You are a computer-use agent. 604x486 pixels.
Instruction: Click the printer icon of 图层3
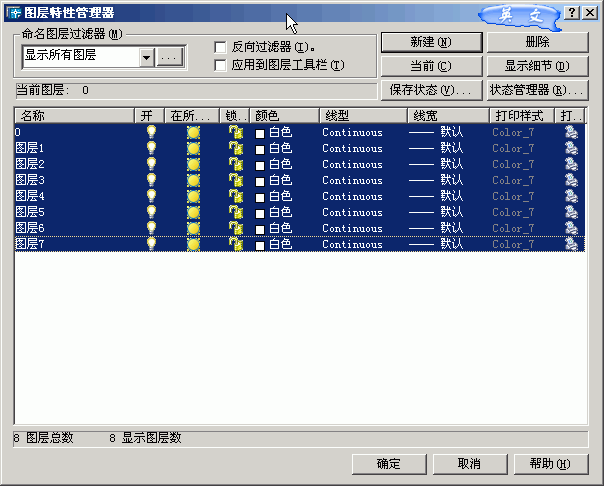pos(572,180)
